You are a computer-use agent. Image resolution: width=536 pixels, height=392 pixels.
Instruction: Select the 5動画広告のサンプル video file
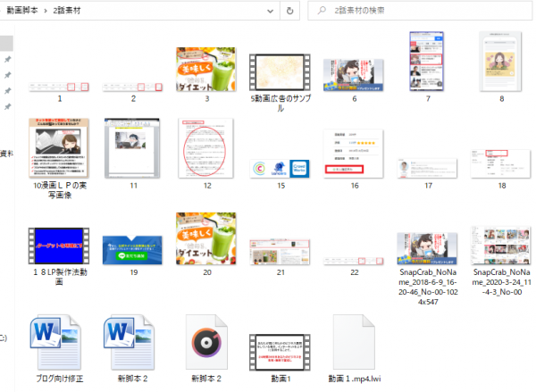[x=279, y=70]
